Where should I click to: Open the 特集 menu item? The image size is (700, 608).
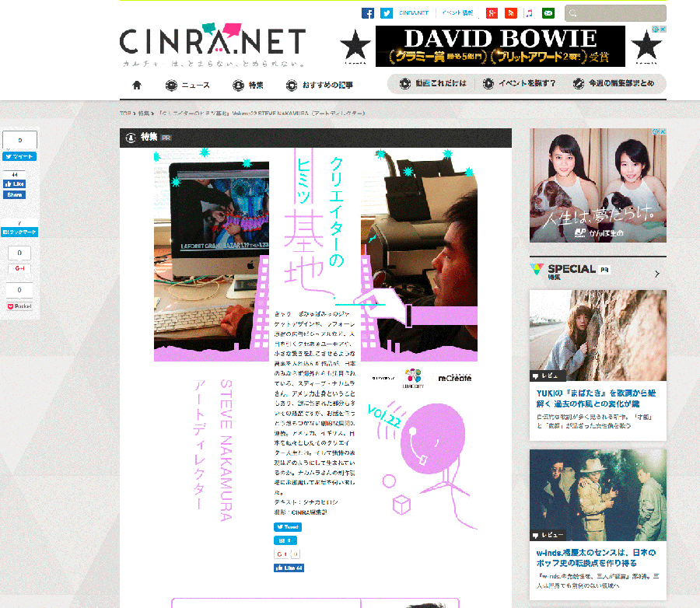click(248, 85)
